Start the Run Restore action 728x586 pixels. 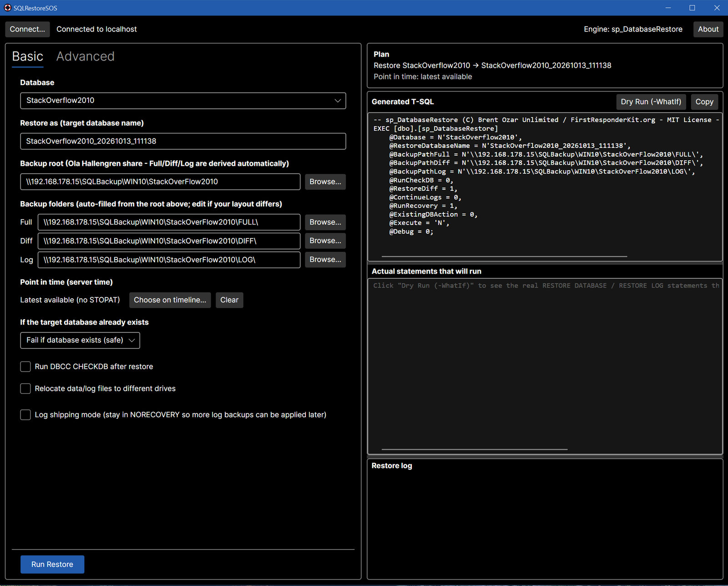[52, 564]
